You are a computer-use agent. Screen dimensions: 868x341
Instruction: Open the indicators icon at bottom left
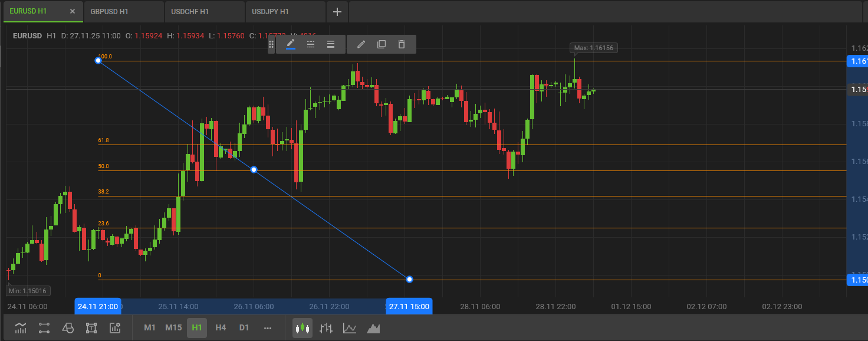21,327
